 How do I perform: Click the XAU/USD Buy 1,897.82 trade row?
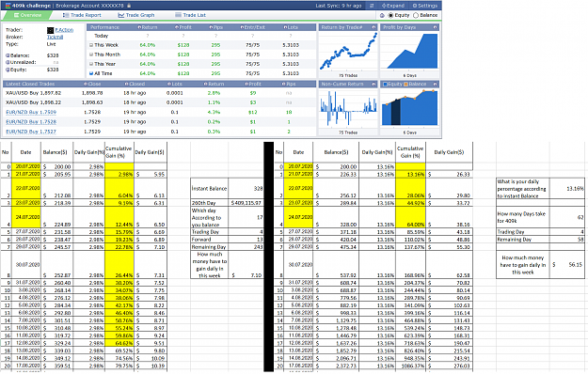click(x=159, y=93)
